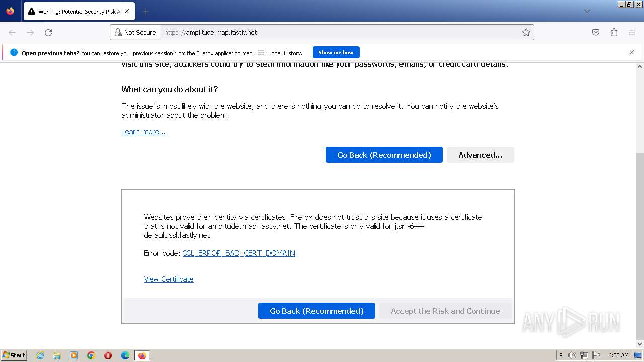Screen dimensions: 644x362
Task: Open the View Certificate link
Action: (169, 279)
